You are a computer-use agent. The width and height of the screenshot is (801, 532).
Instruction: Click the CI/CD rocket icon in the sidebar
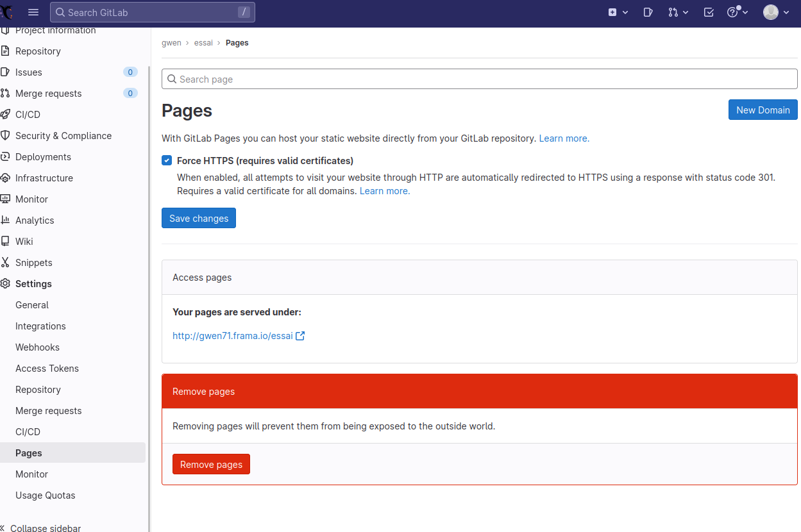pyautogui.click(x=5, y=115)
